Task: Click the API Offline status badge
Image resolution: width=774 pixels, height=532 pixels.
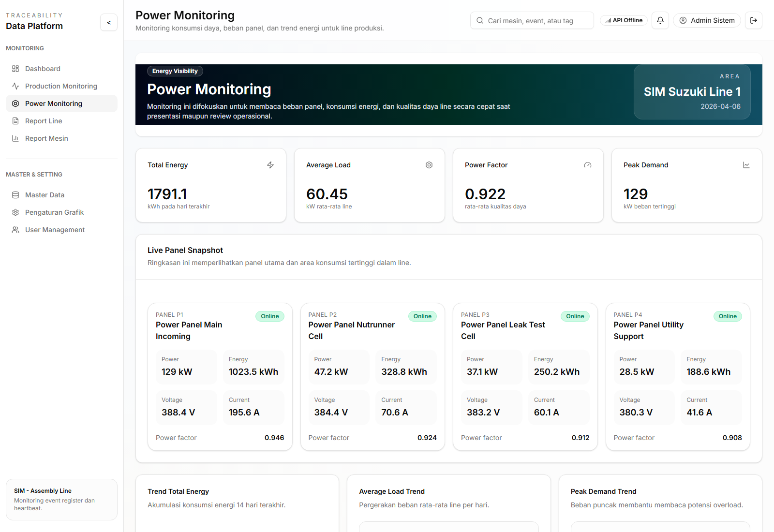Action: click(624, 20)
